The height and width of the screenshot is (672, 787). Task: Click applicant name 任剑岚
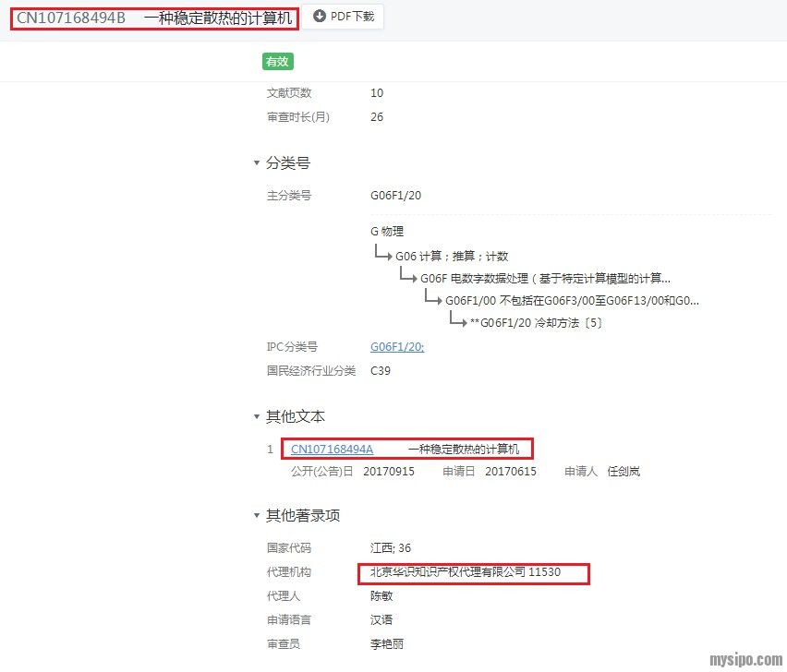624,472
